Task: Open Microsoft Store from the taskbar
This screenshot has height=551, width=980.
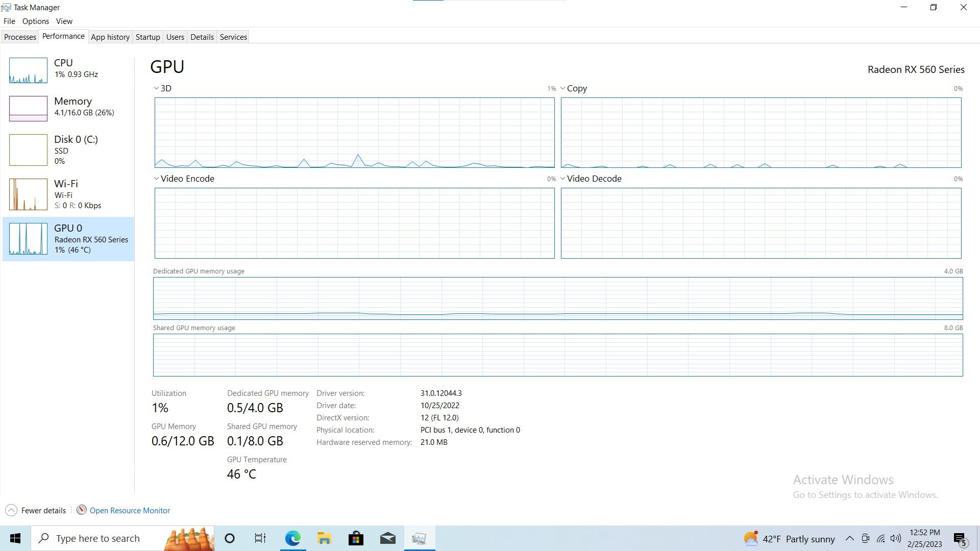Action: [x=356, y=538]
